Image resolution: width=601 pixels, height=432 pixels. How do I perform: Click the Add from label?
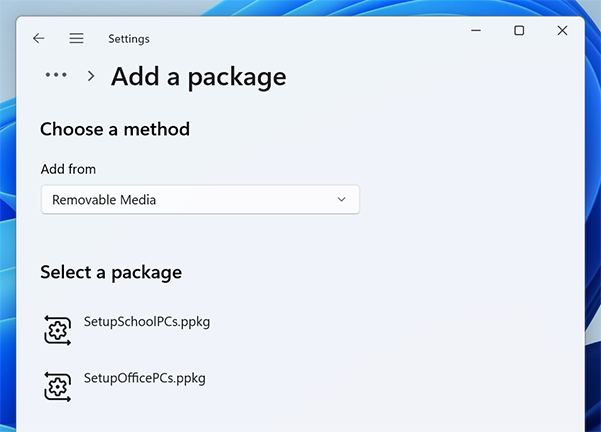[x=68, y=169]
